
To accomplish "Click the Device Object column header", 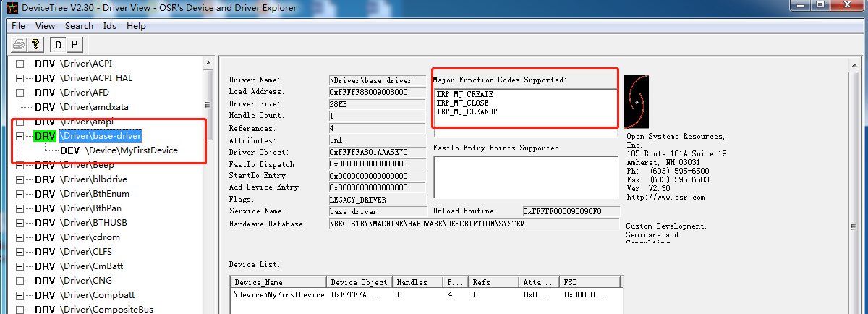I will 359,282.
